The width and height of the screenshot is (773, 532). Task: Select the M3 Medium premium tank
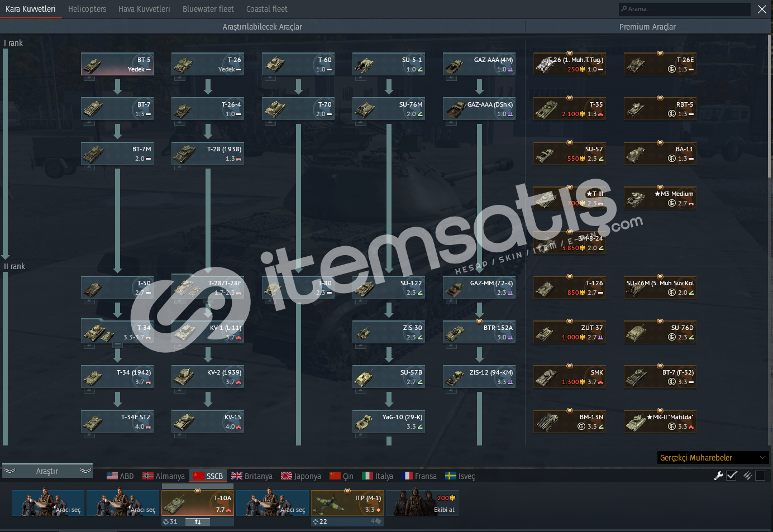coord(660,198)
